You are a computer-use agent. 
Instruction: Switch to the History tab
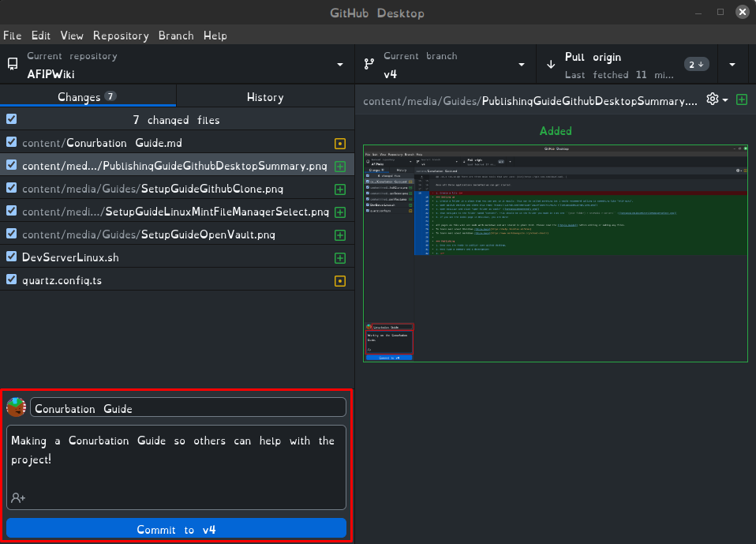(x=264, y=97)
